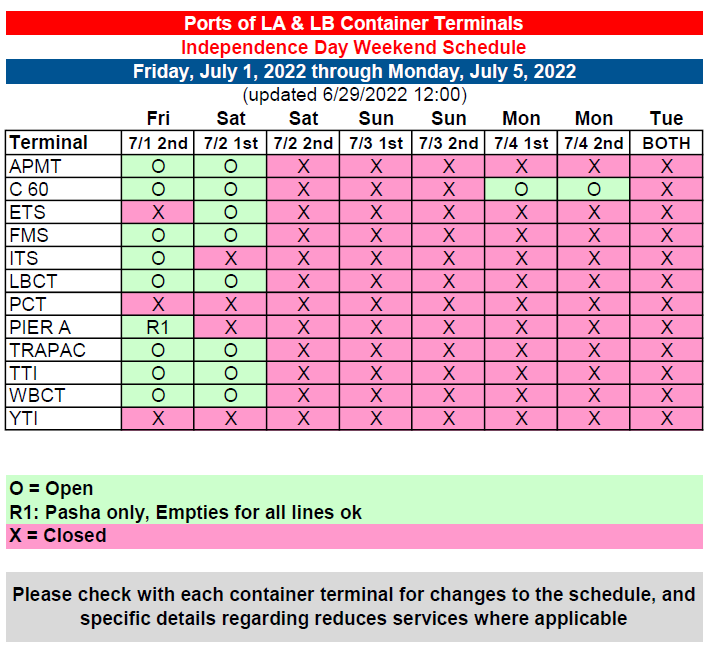Click the '7/4 1st' column header
The height and width of the screenshot is (659, 721).
click(x=521, y=143)
